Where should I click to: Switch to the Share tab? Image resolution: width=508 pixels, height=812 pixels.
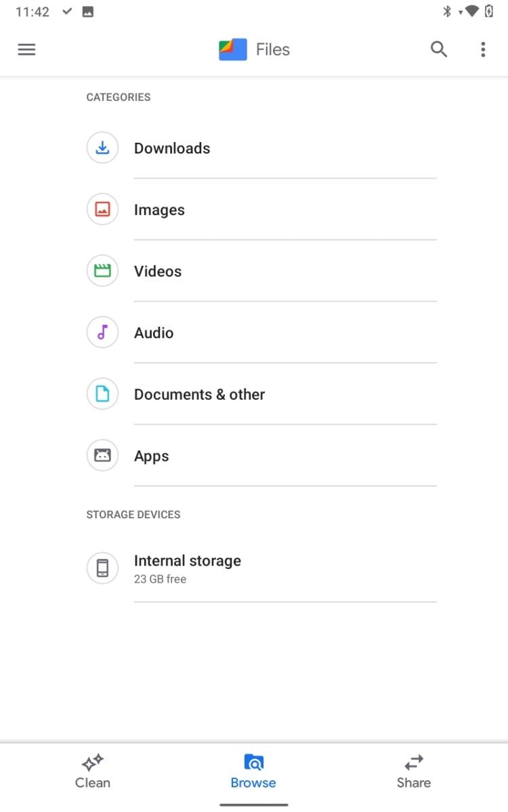pos(413,772)
